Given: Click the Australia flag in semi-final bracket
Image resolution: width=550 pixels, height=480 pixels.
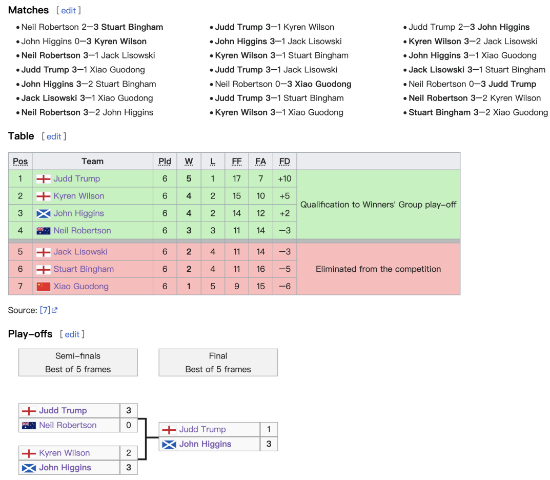Looking at the screenshot, I should [x=29, y=426].
